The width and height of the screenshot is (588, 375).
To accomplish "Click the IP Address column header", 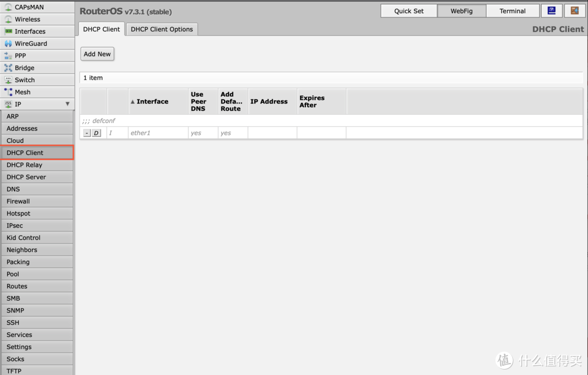I will (x=273, y=101).
